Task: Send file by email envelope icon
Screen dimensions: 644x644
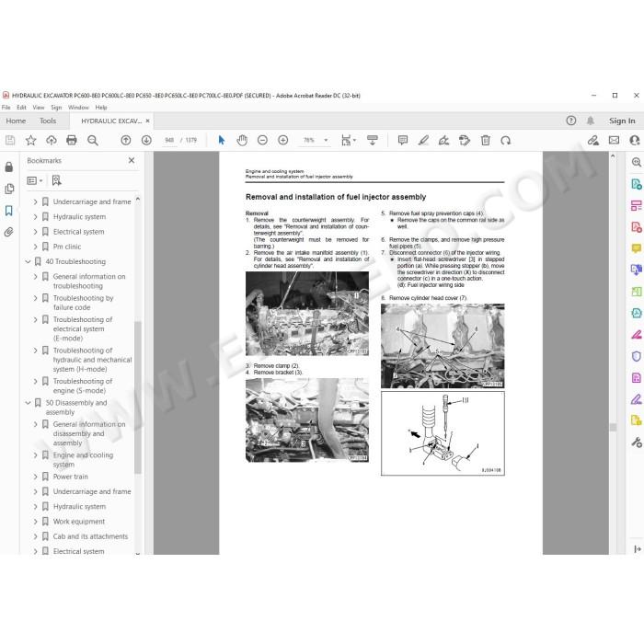Action: point(614,141)
